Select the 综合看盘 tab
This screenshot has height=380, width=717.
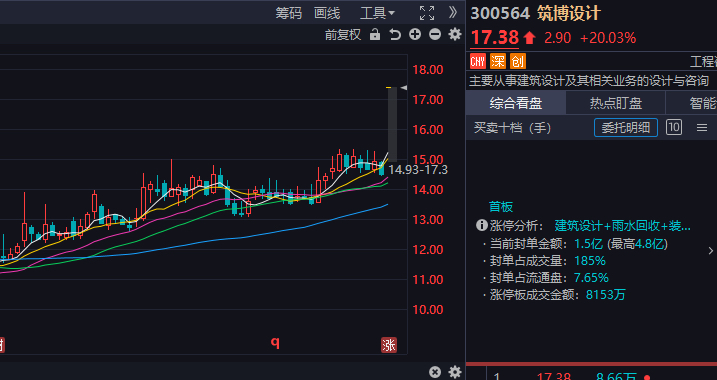pyautogui.click(x=516, y=103)
